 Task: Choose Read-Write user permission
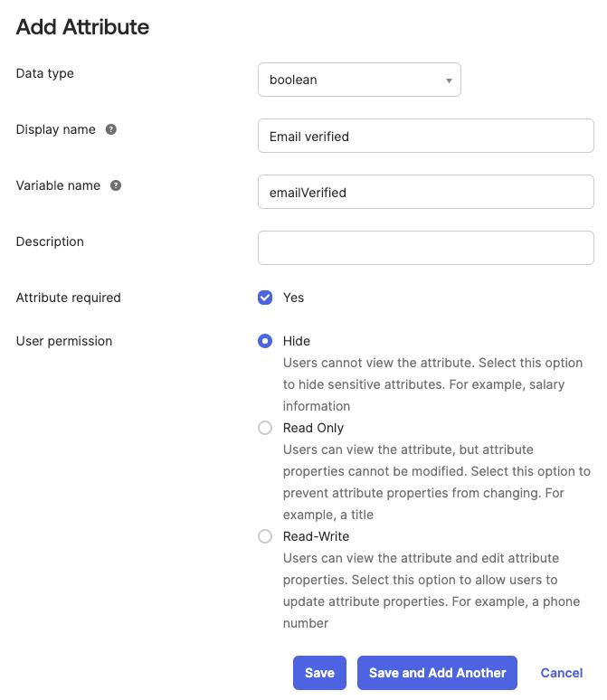tap(265, 536)
